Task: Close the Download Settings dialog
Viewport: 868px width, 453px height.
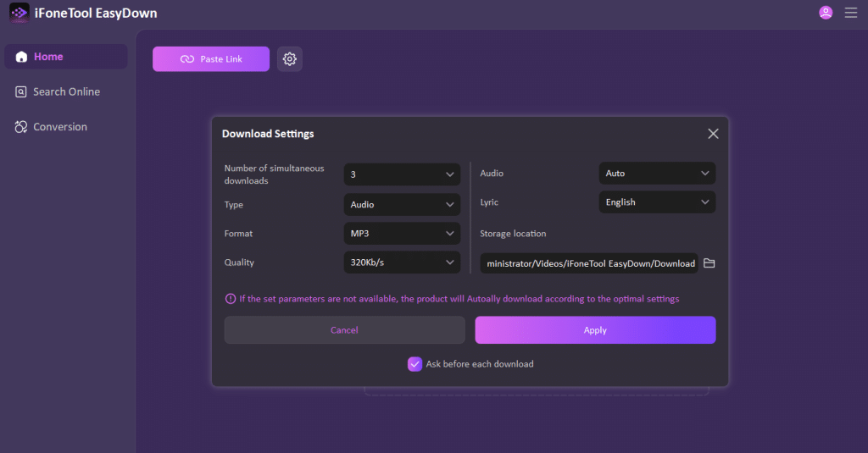Action: point(713,134)
